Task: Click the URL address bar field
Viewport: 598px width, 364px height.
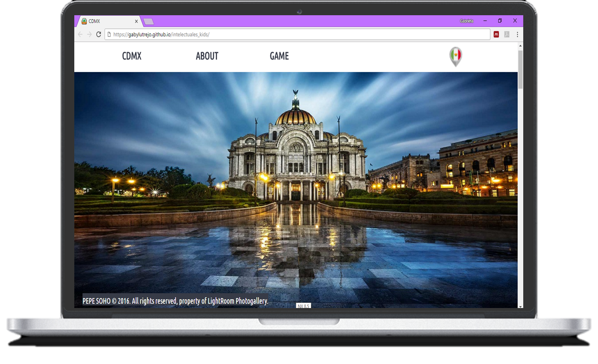Action: 295,34
